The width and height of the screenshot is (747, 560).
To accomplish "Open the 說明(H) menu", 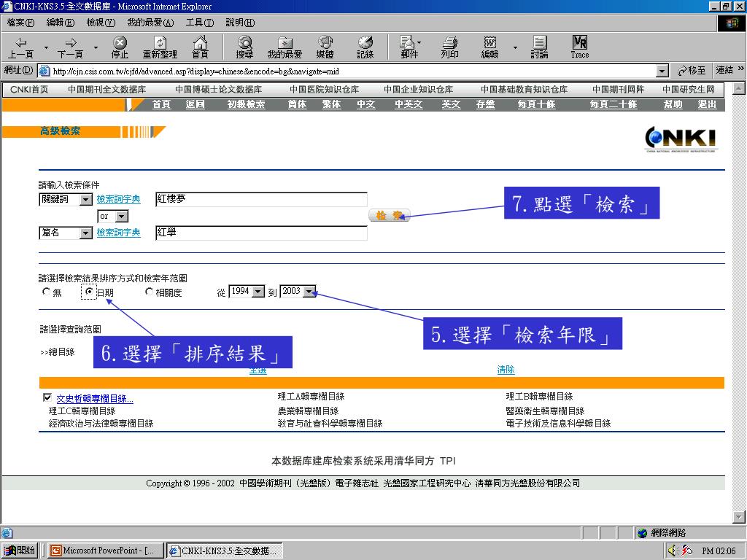I will point(240,23).
